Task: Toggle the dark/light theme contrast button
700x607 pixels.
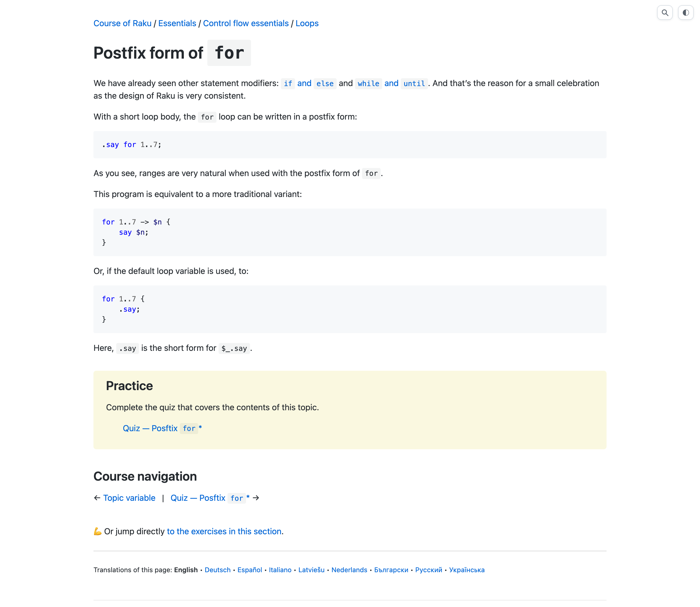Action: coord(685,13)
